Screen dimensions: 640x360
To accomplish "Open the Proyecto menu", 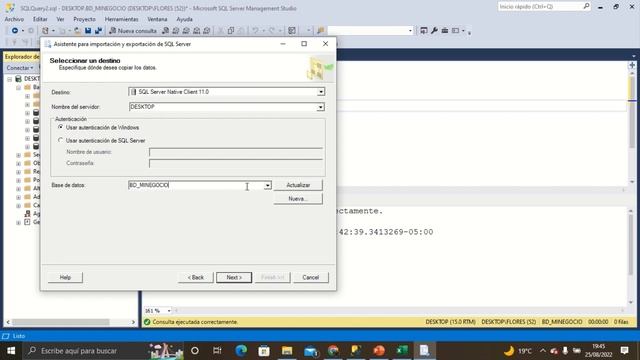I will pyautogui.click(x=84, y=19).
